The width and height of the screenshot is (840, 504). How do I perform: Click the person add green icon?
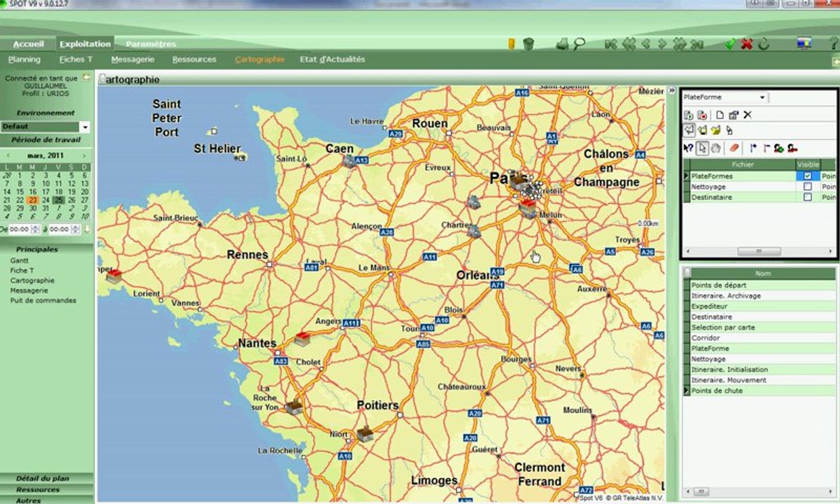click(x=778, y=148)
